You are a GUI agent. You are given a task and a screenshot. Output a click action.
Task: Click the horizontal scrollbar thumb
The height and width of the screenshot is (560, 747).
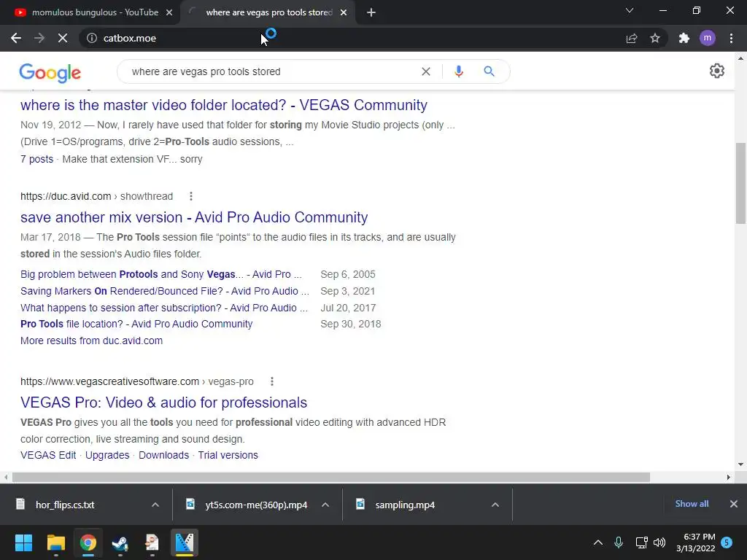(331, 477)
